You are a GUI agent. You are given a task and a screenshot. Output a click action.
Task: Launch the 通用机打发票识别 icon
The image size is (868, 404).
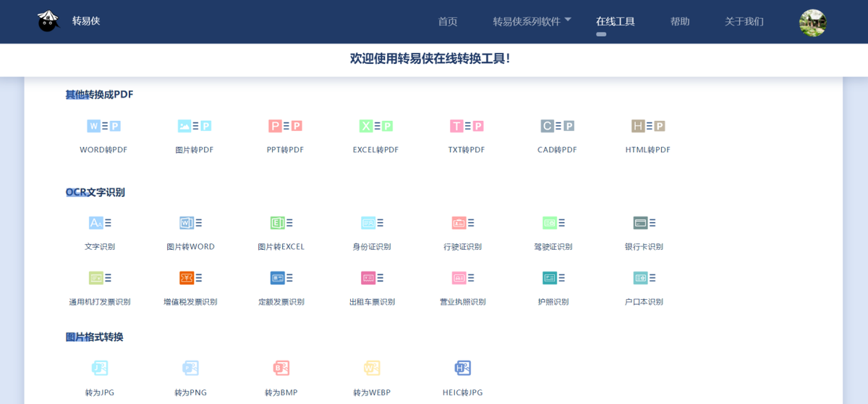click(x=100, y=278)
